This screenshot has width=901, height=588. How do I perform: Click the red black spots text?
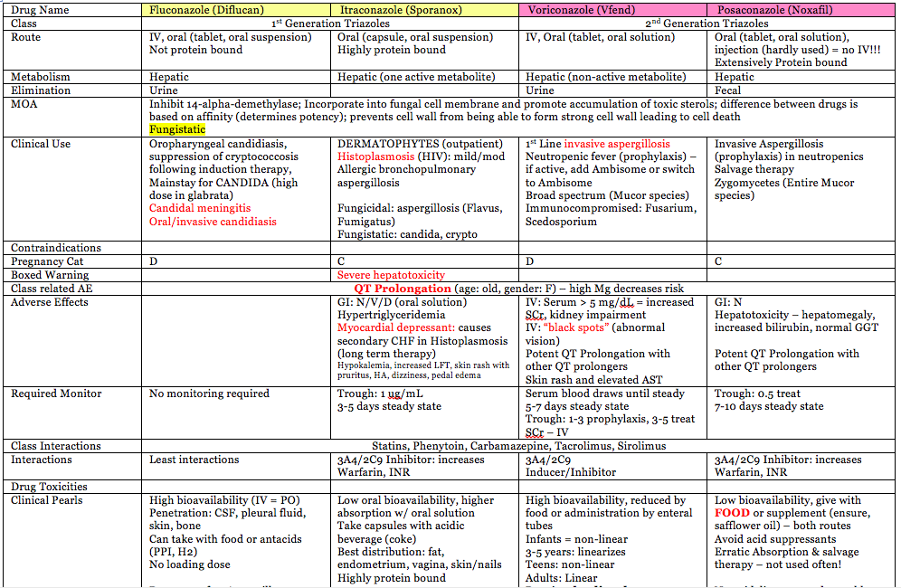tap(575, 327)
